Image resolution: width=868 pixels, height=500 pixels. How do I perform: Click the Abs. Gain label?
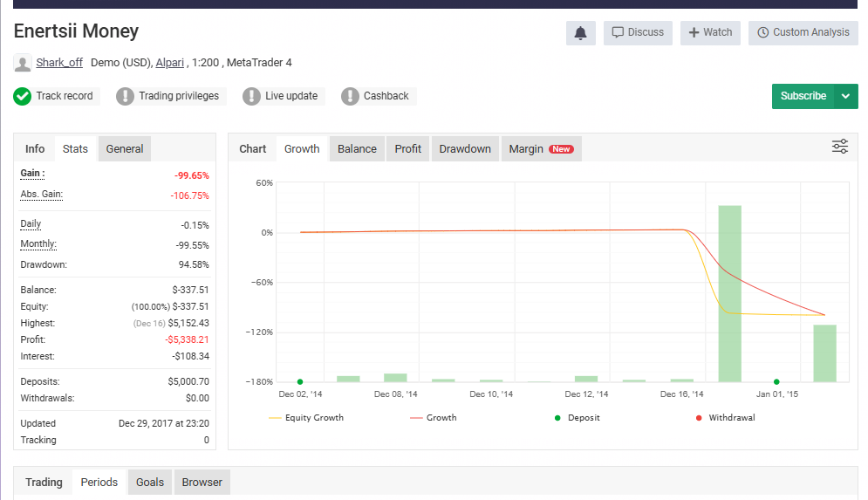(x=42, y=195)
